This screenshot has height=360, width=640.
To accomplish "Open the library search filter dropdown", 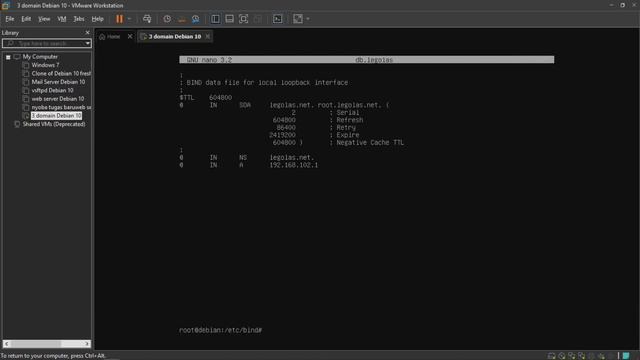I will [x=88, y=43].
